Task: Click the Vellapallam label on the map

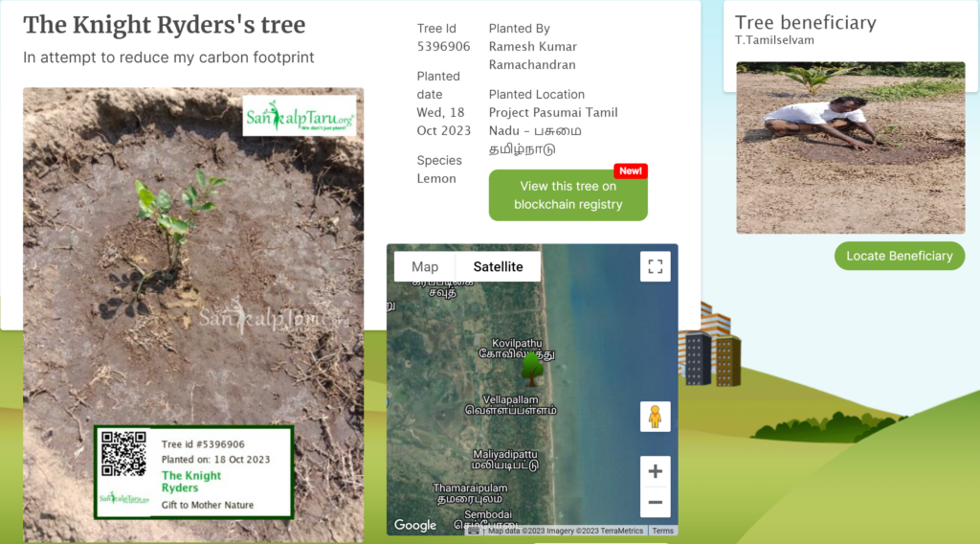Action: (510, 399)
